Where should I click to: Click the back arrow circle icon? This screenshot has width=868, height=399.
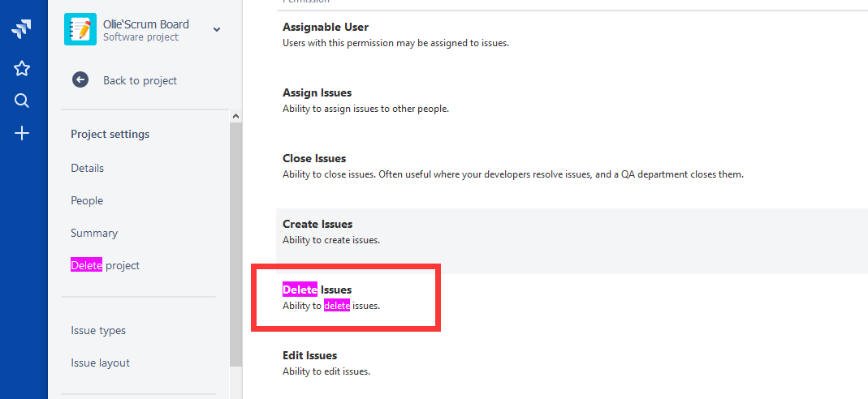coord(80,80)
